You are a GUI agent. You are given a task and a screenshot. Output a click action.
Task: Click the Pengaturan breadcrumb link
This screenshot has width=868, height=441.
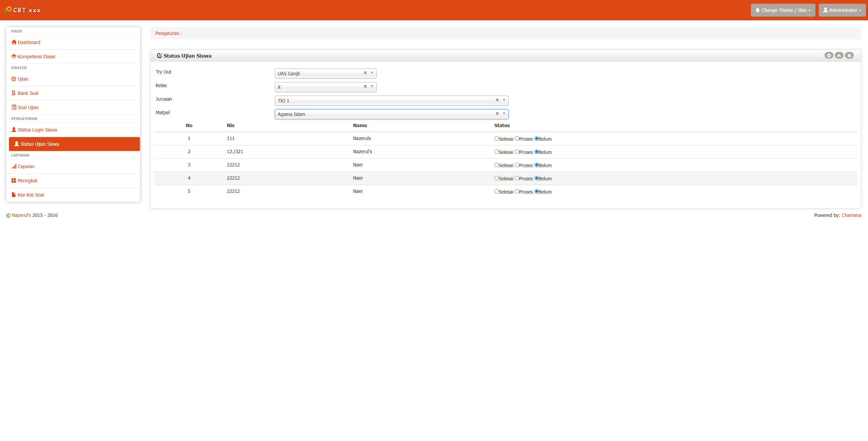(x=167, y=33)
